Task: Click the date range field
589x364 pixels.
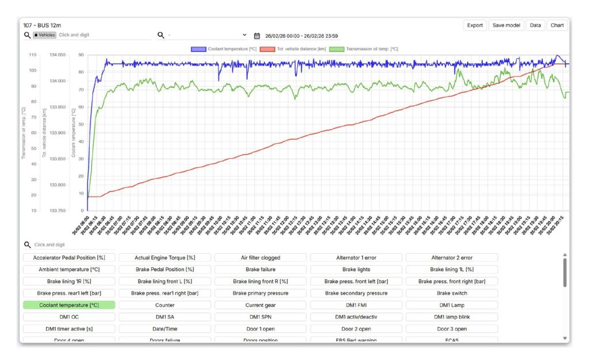Action: (301, 36)
